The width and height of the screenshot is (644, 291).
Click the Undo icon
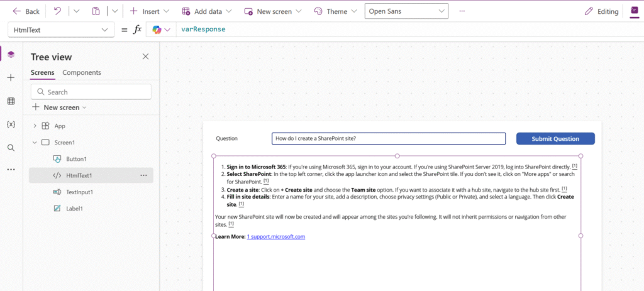click(x=57, y=11)
